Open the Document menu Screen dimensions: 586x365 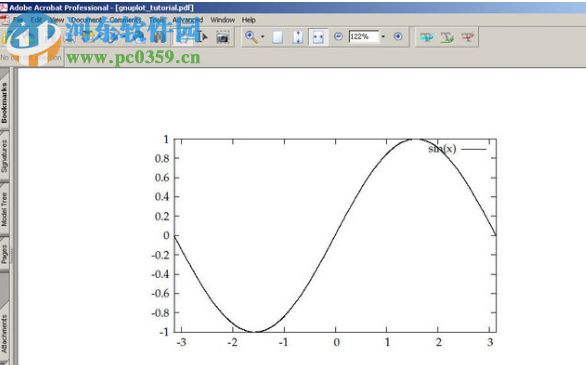pos(86,20)
